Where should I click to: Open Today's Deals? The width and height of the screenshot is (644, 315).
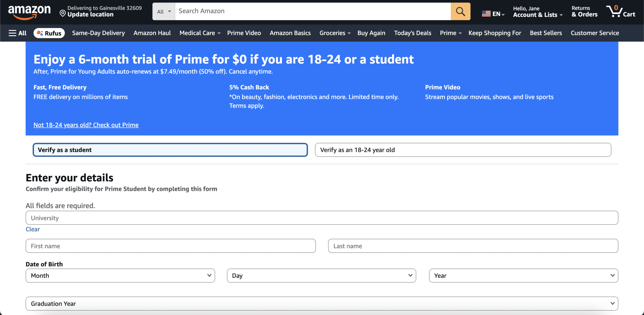pyautogui.click(x=413, y=33)
